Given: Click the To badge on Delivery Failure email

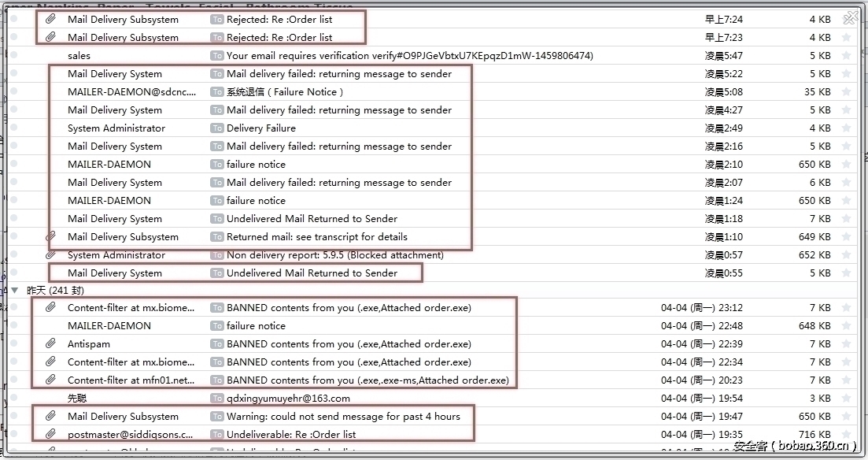Looking at the screenshot, I should click(x=216, y=128).
